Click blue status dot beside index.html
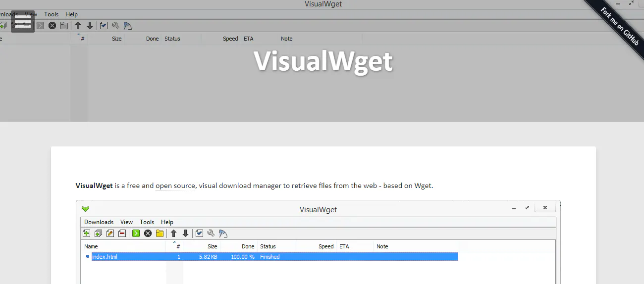 coord(88,256)
